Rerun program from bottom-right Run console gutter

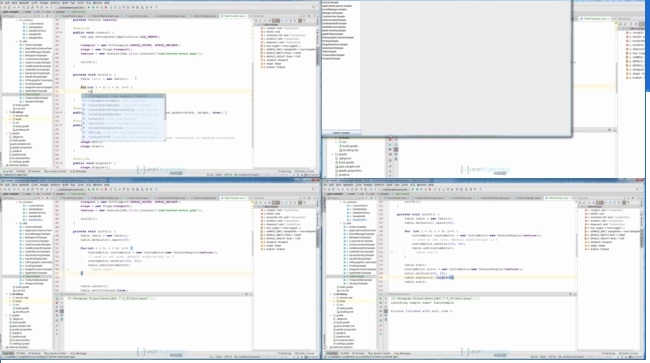(x=381, y=298)
